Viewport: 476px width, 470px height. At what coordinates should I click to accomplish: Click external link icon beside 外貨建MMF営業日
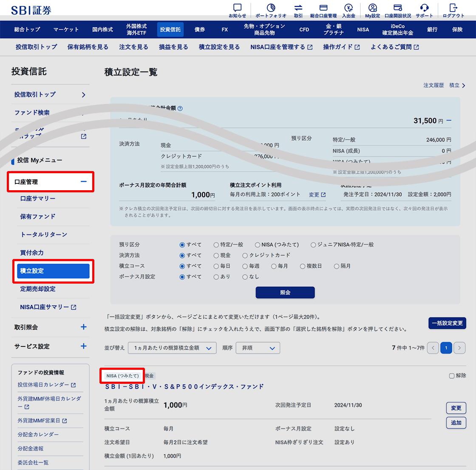[x=64, y=421]
